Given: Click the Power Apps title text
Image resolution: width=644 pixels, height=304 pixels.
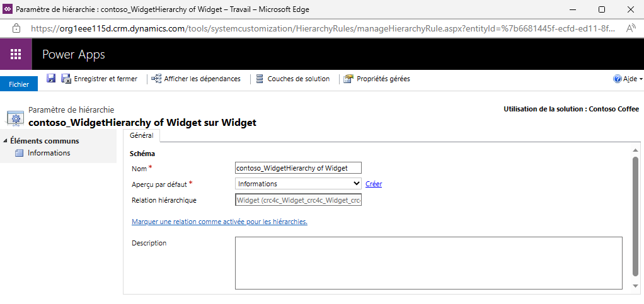Looking at the screenshot, I should (x=74, y=54).
